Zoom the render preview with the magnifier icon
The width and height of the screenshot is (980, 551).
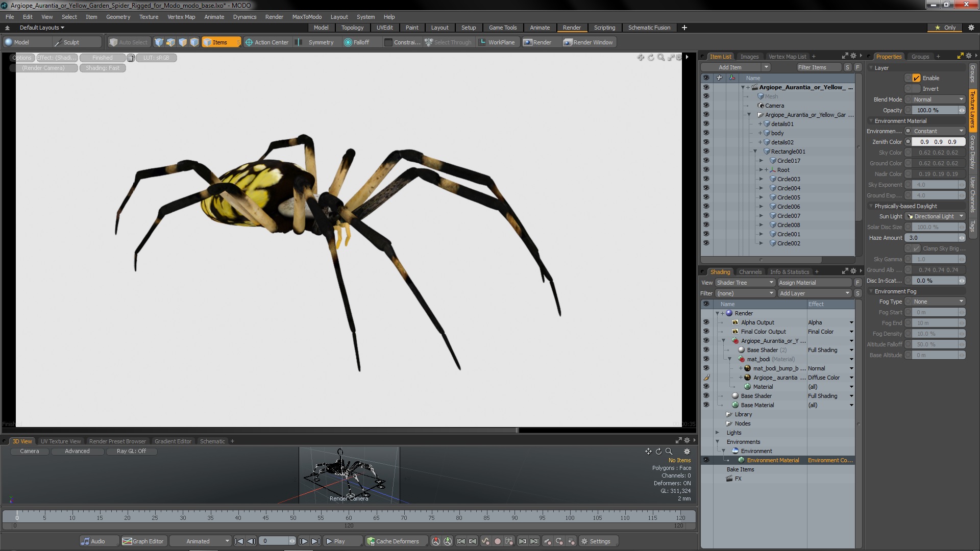click(x=661, y=58)
